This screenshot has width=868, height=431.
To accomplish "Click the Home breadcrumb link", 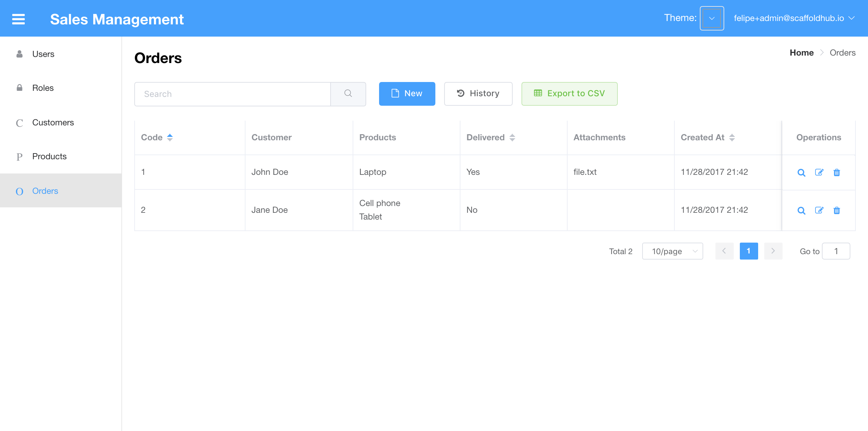I will click(802, 53).
